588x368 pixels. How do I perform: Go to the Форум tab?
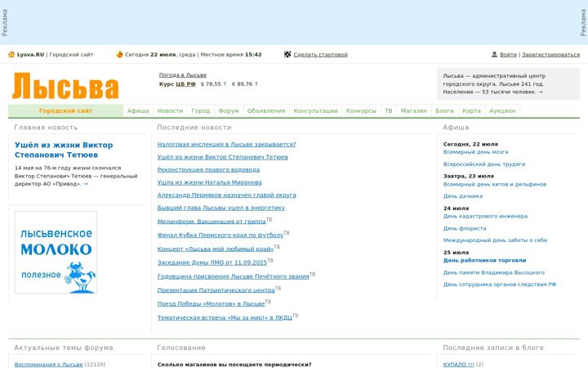[229, 110]
